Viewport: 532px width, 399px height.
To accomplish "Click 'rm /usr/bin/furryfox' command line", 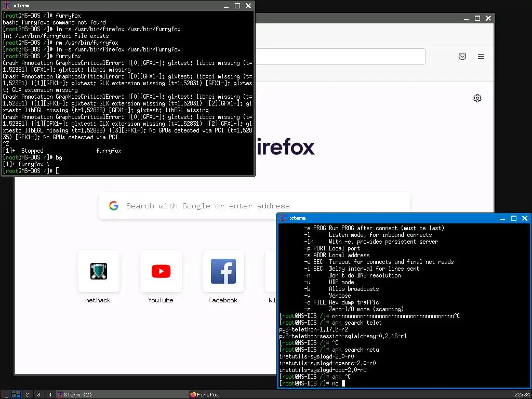I will point(60,43).
